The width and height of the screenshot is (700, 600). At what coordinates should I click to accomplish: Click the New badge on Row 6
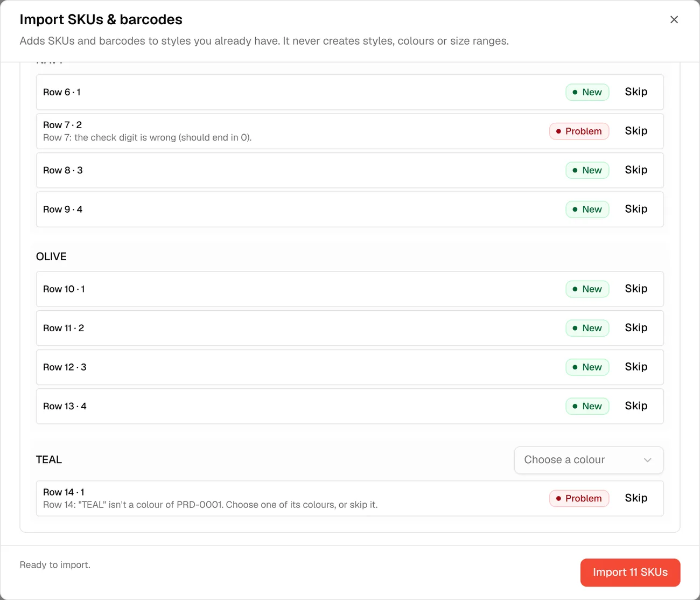pyautogui.click(x=587, y=92)
